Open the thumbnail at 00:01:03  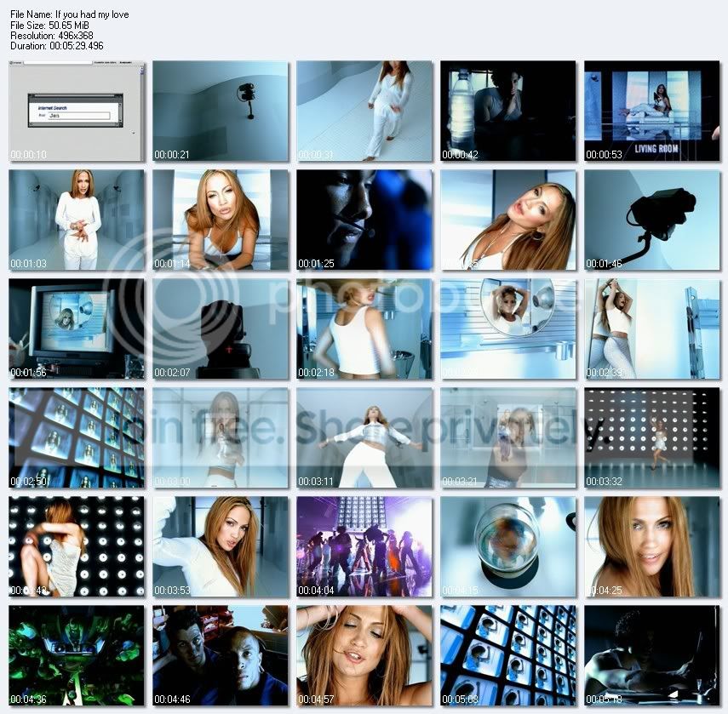[x=77, y=220]
